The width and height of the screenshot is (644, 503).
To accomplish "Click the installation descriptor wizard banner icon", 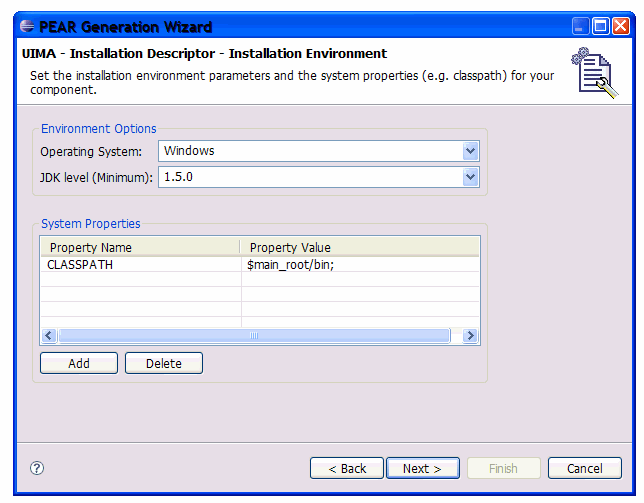I will [593, 73].
